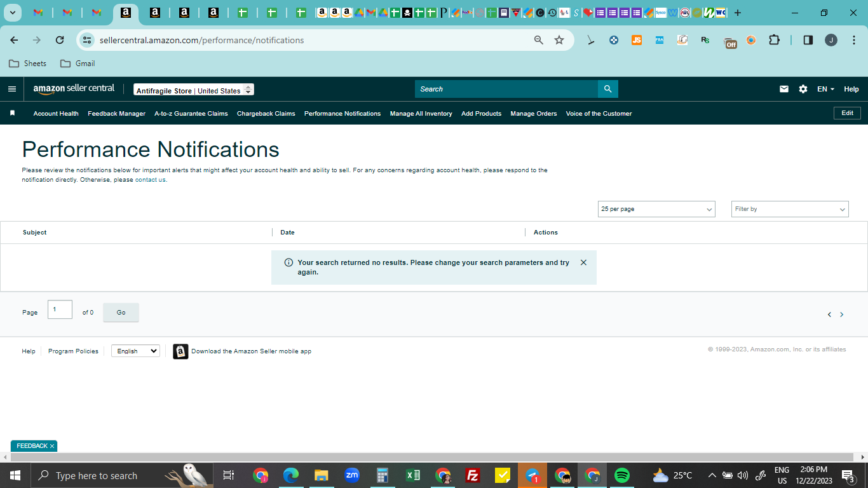Open the FEEDBACK tab

(x=32, y=446)
